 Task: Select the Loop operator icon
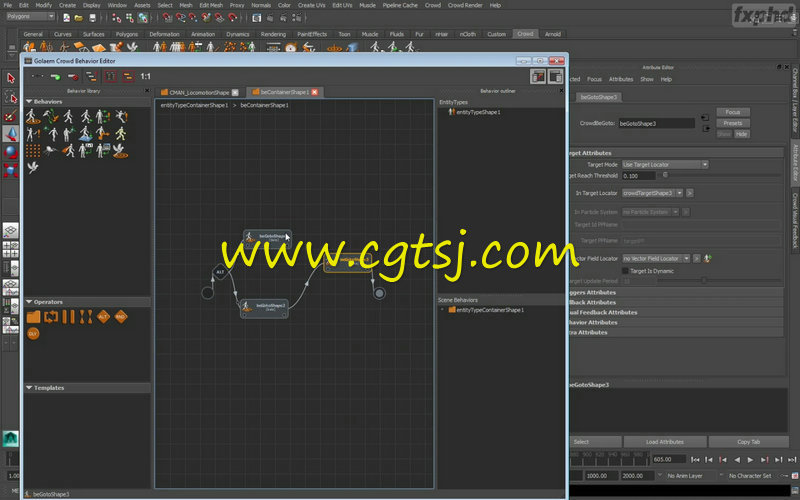(x=51, y=317)
